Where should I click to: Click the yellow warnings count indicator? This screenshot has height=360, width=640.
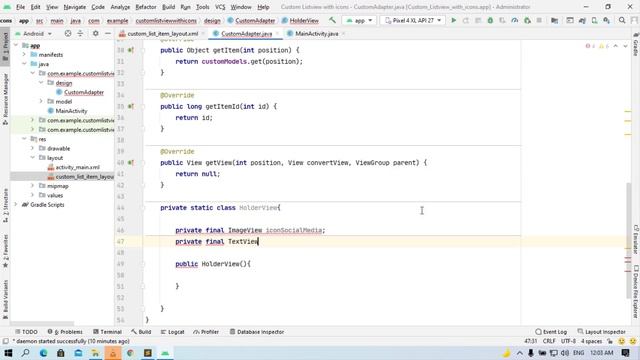(x=604, y=46)
